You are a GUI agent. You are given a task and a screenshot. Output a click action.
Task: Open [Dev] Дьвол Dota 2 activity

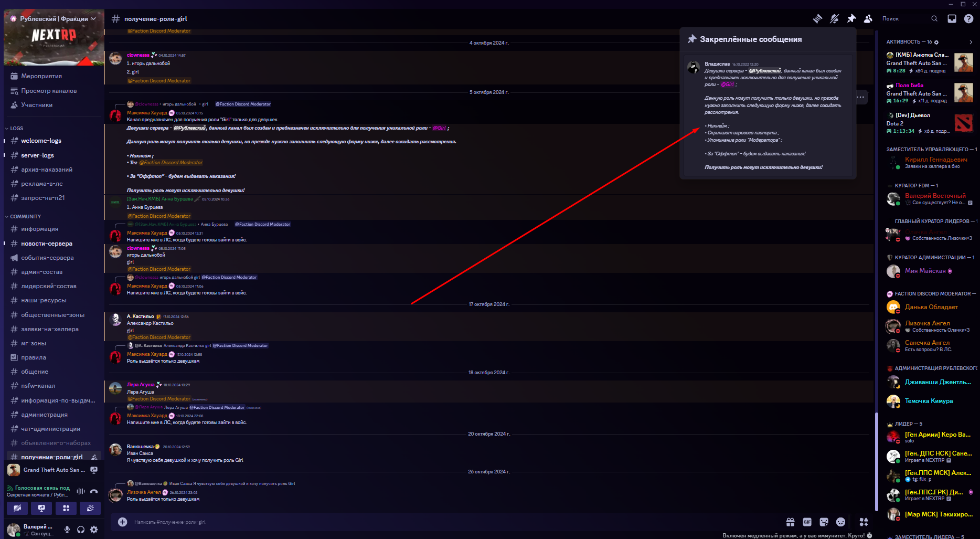pos(930,123)
